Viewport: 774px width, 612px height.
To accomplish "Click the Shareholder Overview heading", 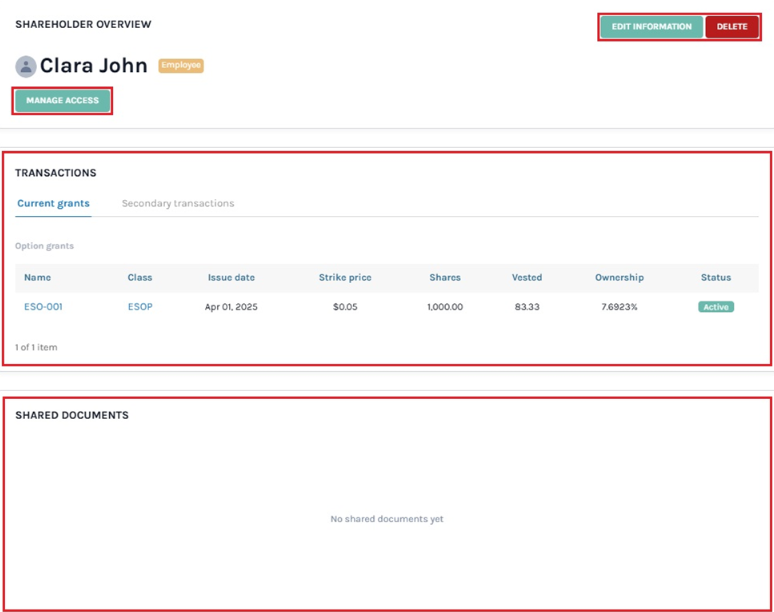I will point(83,24).
